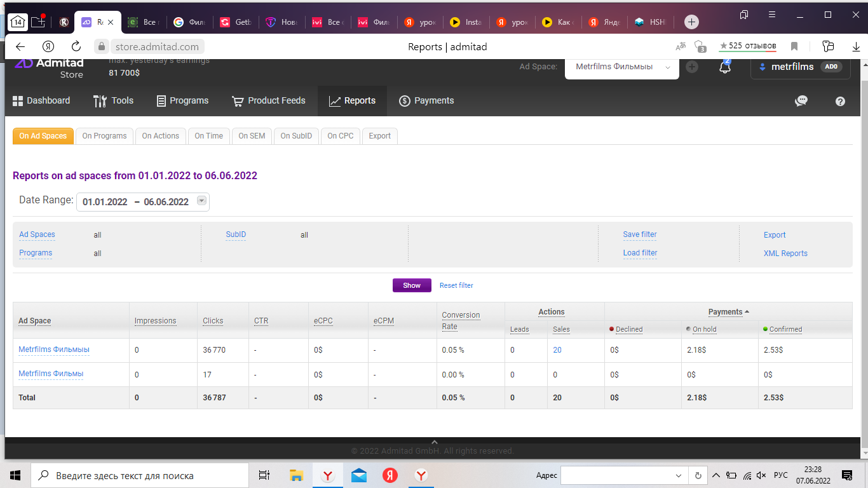Bookmark this page via the bookmark icon
This screenshot has width=868, height=488.
pyautogui.click(x=794, y=46)
